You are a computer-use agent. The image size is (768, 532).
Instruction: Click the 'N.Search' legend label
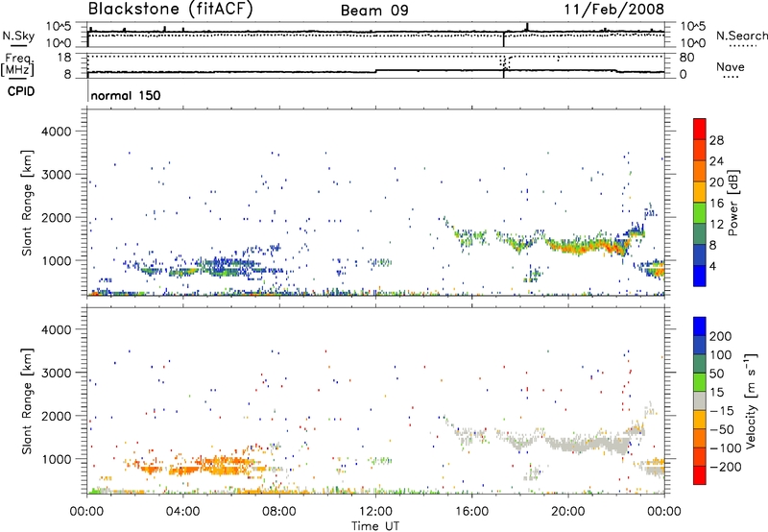click(741, 36)
